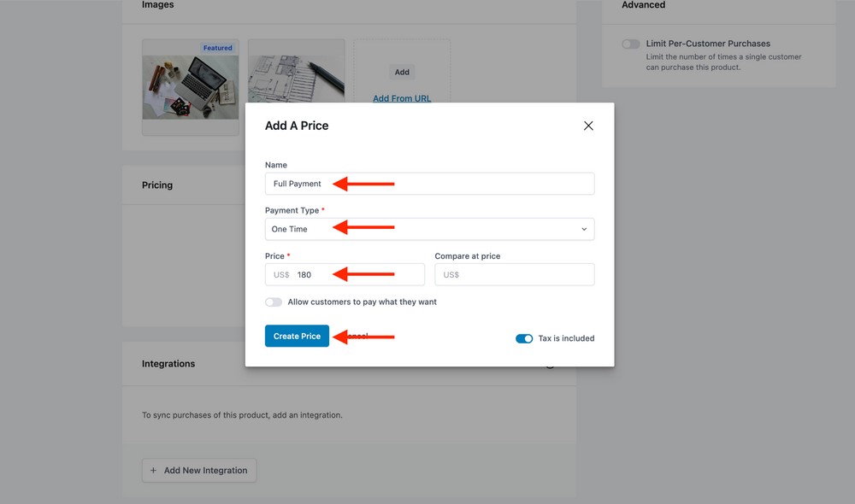This screenshot has width=855, height=504.
Task: Open the Payment Type dropdown chevron
Action: point(582,228)
